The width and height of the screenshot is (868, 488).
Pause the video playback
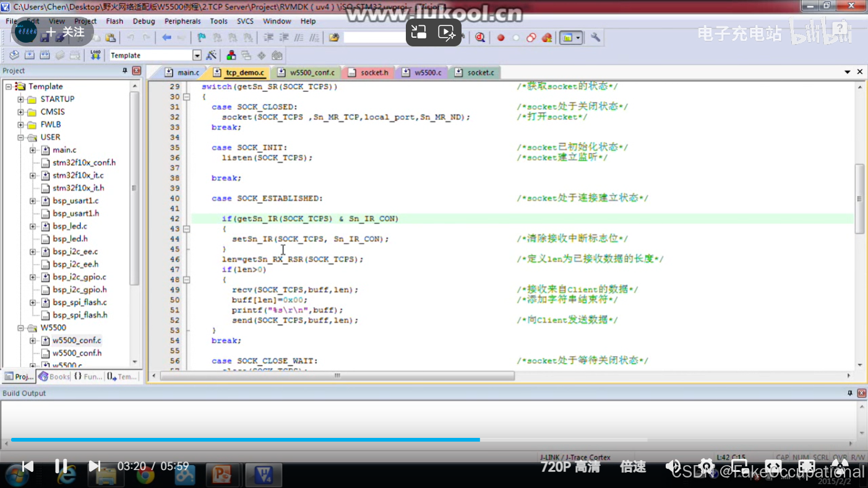pyautogui.click(x=61, y=466)
